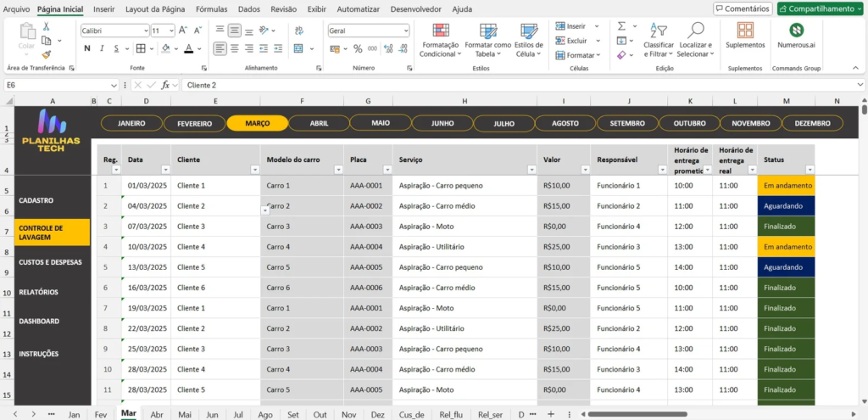The height and width of the screenshot is (420, 868).
Task: Switch to the Abr sheet tab
Action: (157, 414)
